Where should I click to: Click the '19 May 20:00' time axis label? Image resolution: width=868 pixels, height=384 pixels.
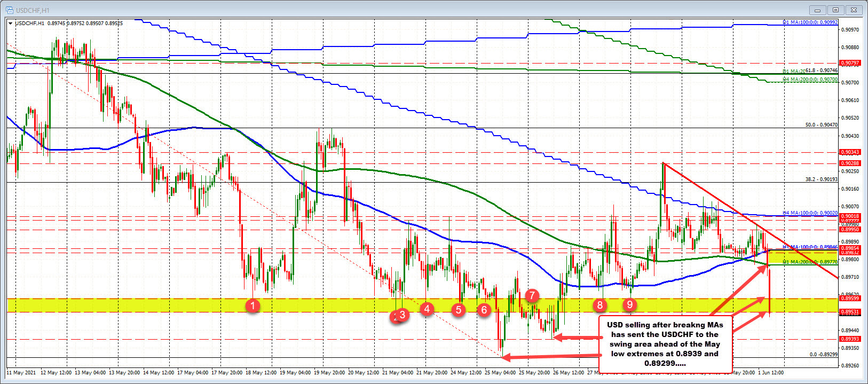329,372
